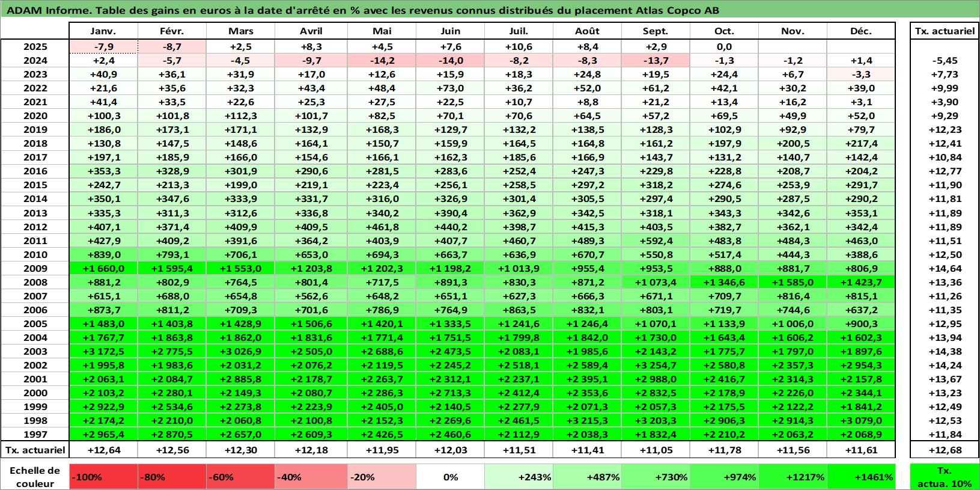Select the +12,64 January actuarial rate
This screenshot has width=980, height=490.
point(103,450)
